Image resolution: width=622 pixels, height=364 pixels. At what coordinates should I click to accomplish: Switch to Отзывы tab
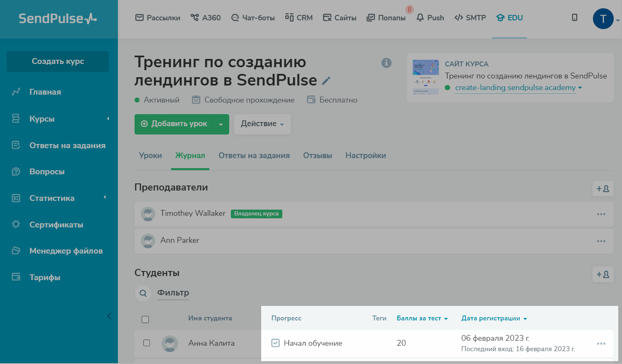click(318, 156)
